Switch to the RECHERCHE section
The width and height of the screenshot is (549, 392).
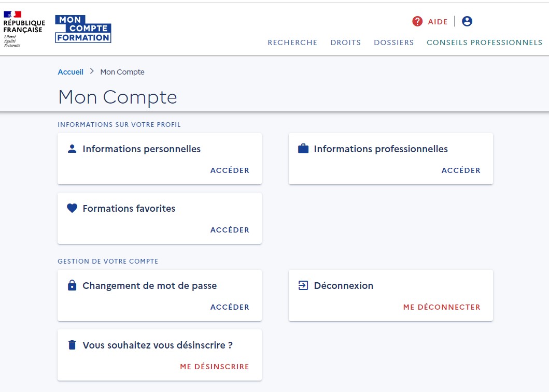click(x=292, y=42)
